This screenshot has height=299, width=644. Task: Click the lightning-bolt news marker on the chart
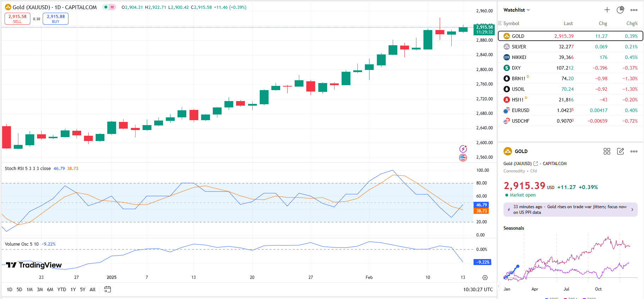463,149
